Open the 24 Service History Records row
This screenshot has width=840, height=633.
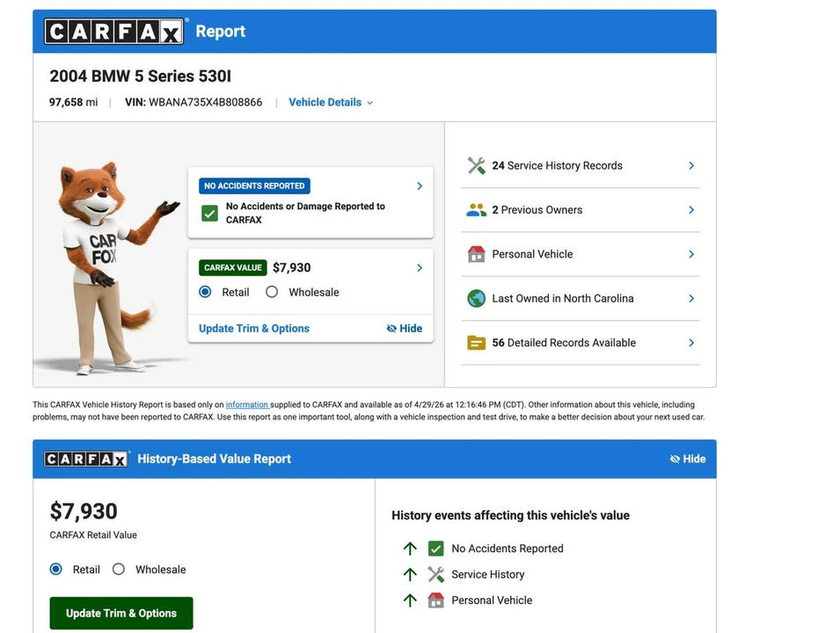pyautogui.click(x=581, y=165)
